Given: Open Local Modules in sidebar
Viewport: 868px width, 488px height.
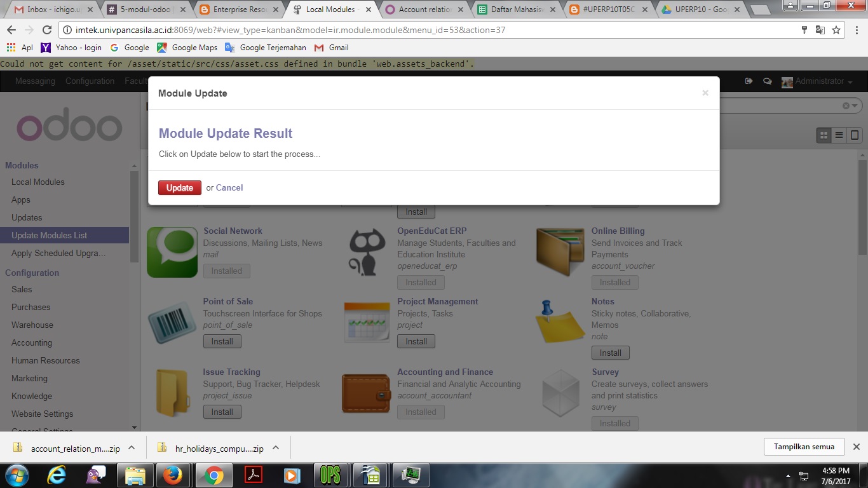Looking at the screenshot, I should pyautogui.click(x=38, y=182).
